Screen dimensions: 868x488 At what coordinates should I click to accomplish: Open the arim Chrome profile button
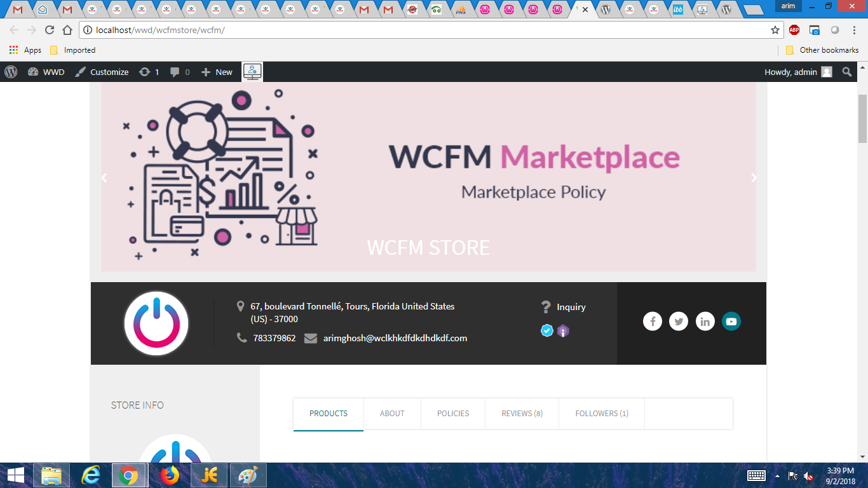tap(788, 6)
